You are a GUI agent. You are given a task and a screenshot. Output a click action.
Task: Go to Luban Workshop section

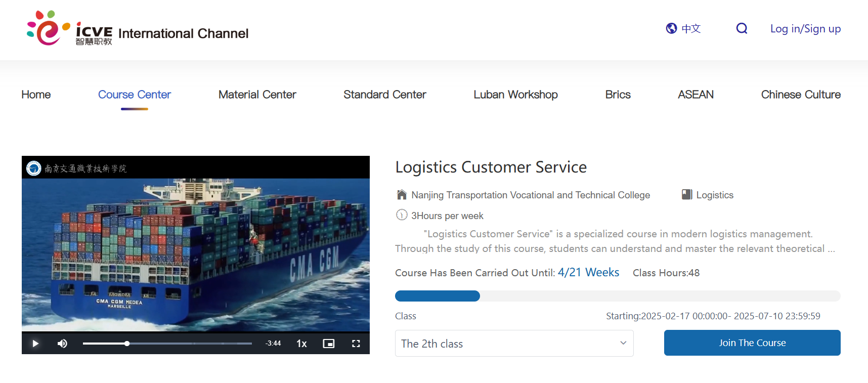pos(515,95)
